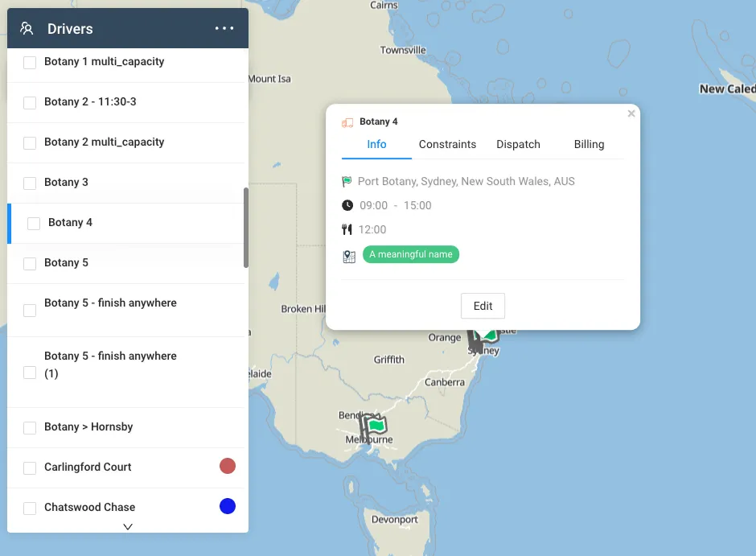The image size is (756, 556).
Task: Open the Drivers panel three-dot menu
Action: pos(224,28)
